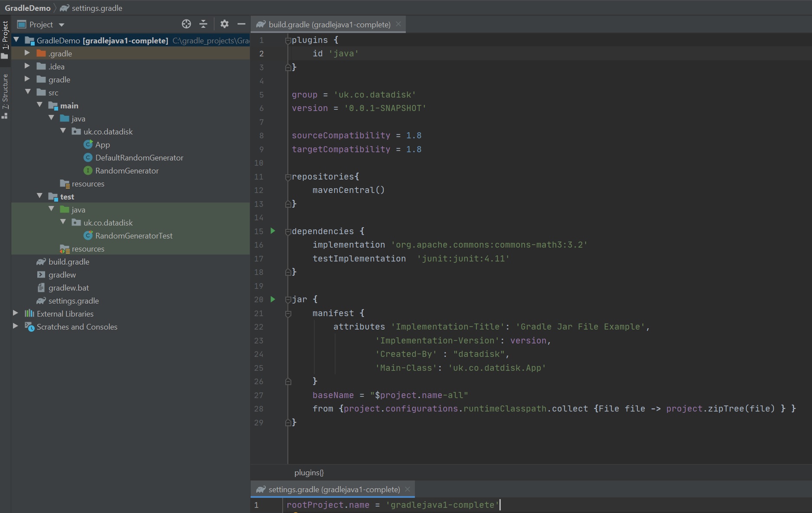Fold the plugins block on line 1

click(288, 40)
